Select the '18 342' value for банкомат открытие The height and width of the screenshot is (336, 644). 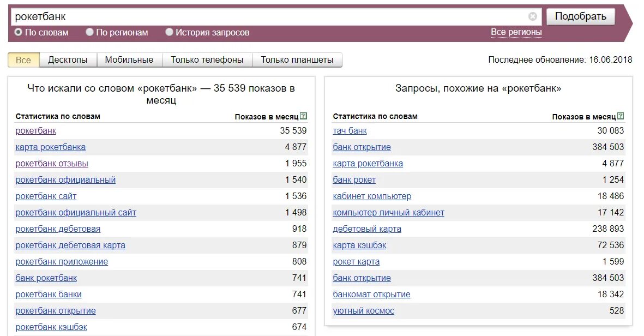(x=610, y=295)
